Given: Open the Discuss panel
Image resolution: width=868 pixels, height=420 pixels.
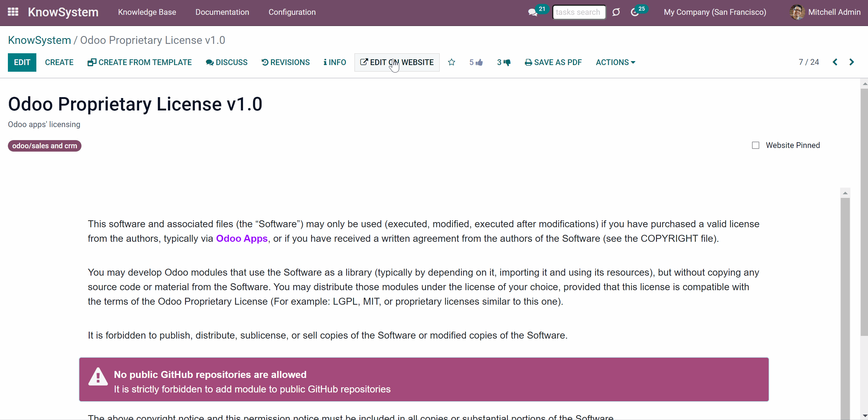Looking at the screenshot, I should (x=227, y=62).
